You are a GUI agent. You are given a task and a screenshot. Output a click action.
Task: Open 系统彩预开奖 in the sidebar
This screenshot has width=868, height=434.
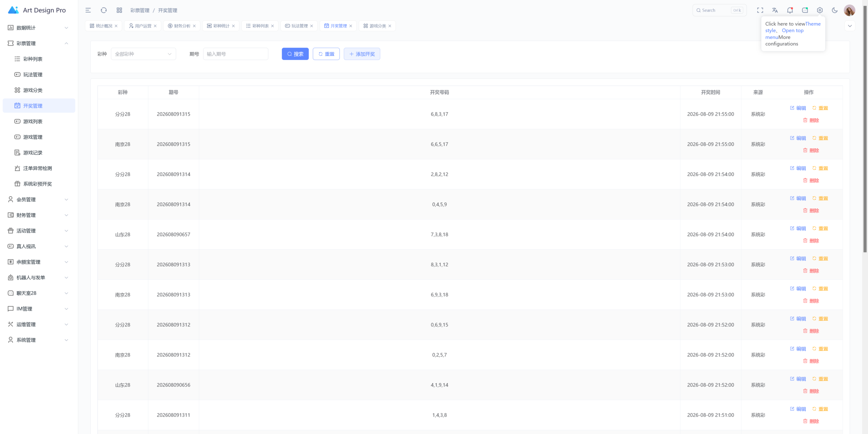point(39,184)
